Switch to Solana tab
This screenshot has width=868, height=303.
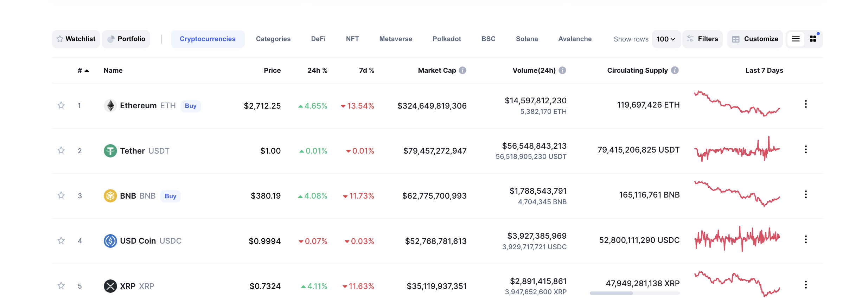[x=527, y=39]
